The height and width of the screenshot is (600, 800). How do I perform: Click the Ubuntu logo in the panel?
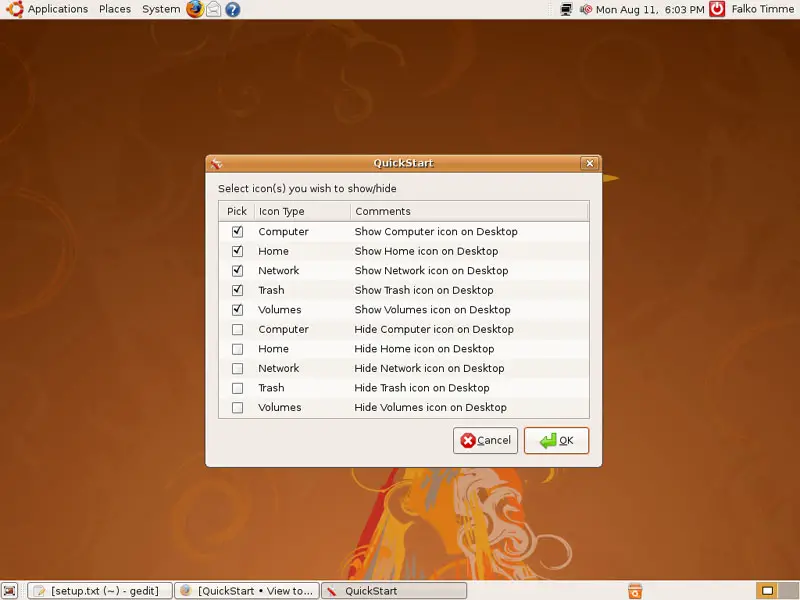coord(14,9)
